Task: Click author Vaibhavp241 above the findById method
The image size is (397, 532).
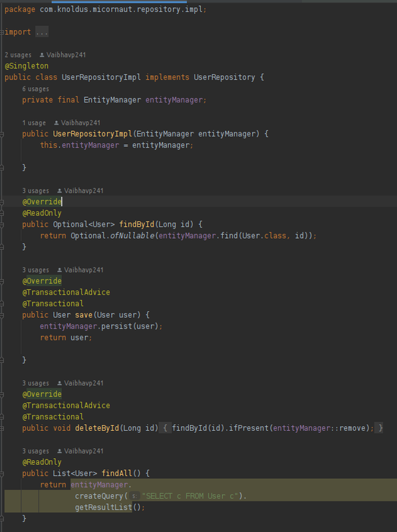Action: coord(80,191)
